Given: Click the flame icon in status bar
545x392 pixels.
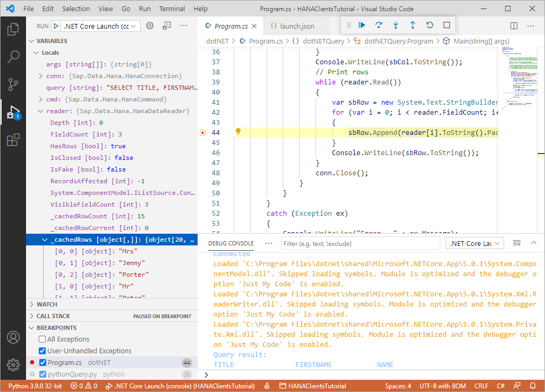Looking at the screenshot, I should pos(267,386).
